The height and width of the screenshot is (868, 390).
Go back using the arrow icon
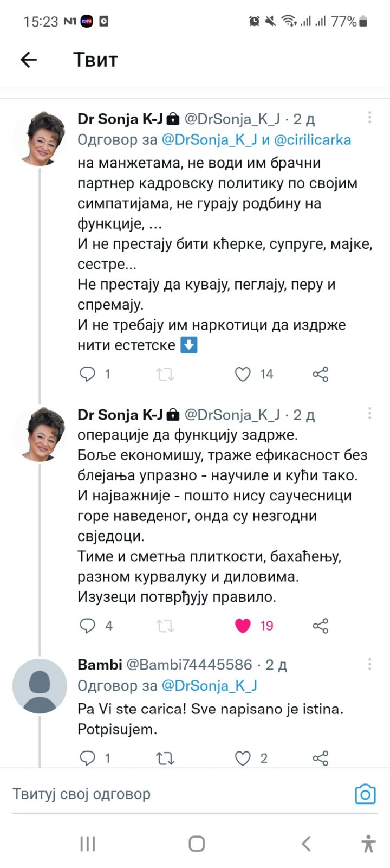click(29, 60)
